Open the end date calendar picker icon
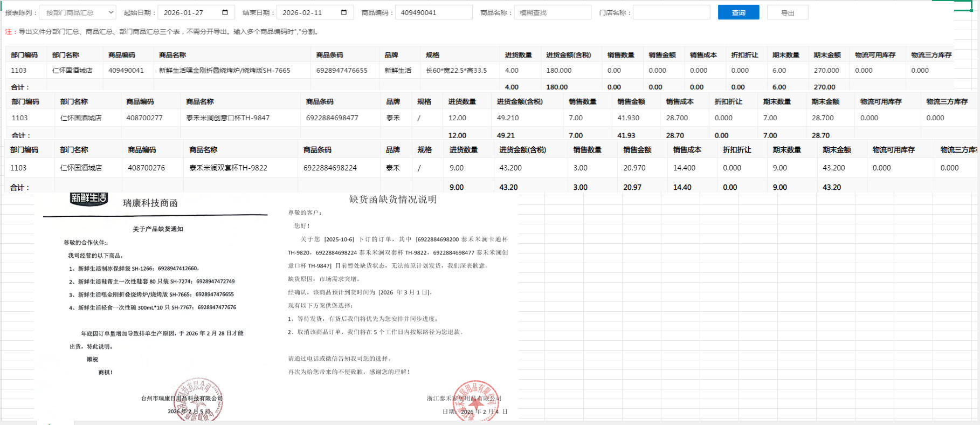The height and width of the screenshot is (425, 980). coord(344,12)
